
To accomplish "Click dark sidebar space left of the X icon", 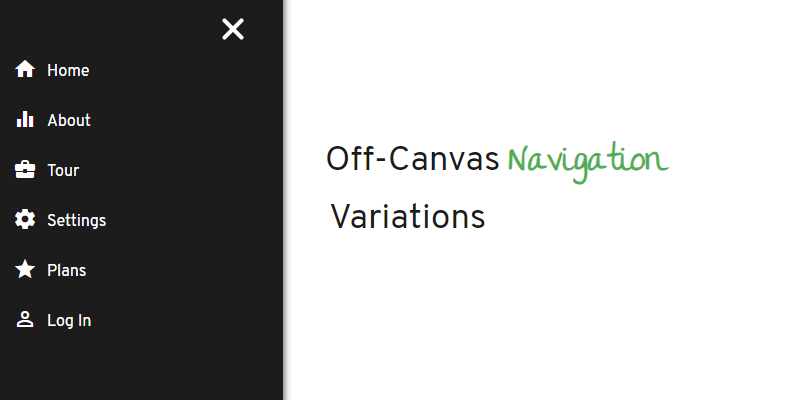I will click(110, 29).
